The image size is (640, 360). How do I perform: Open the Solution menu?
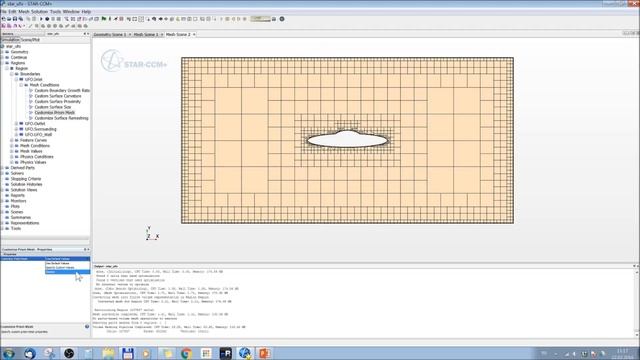(40, 12)
